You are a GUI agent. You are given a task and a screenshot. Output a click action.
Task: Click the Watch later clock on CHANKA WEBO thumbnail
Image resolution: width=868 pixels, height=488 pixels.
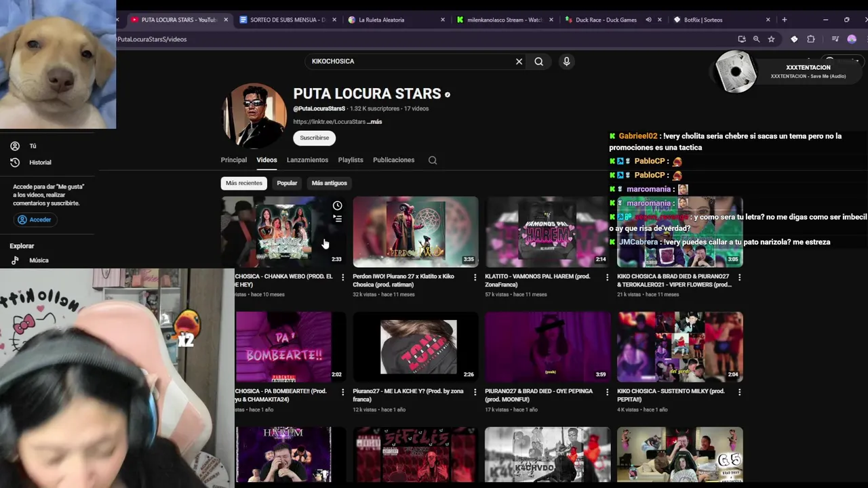[x=337, y=205]
